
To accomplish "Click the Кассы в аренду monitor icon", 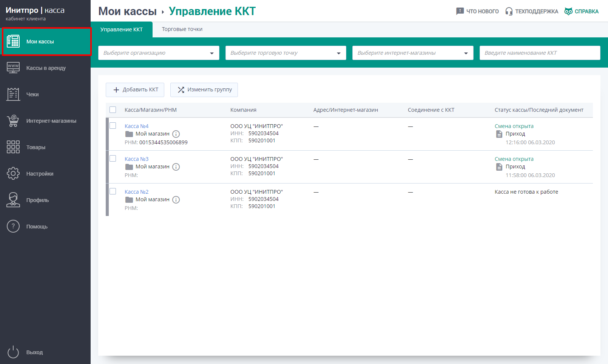I will 13,68.
